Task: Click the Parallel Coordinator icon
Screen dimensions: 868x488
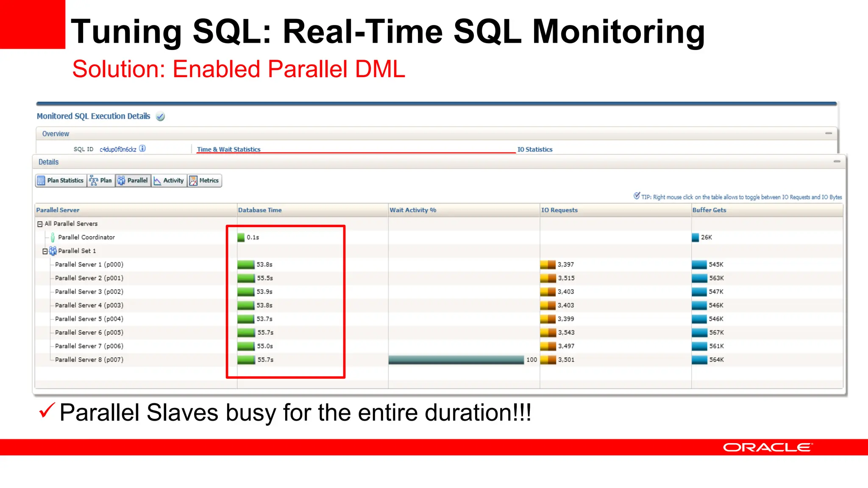Action: (53, 237)
